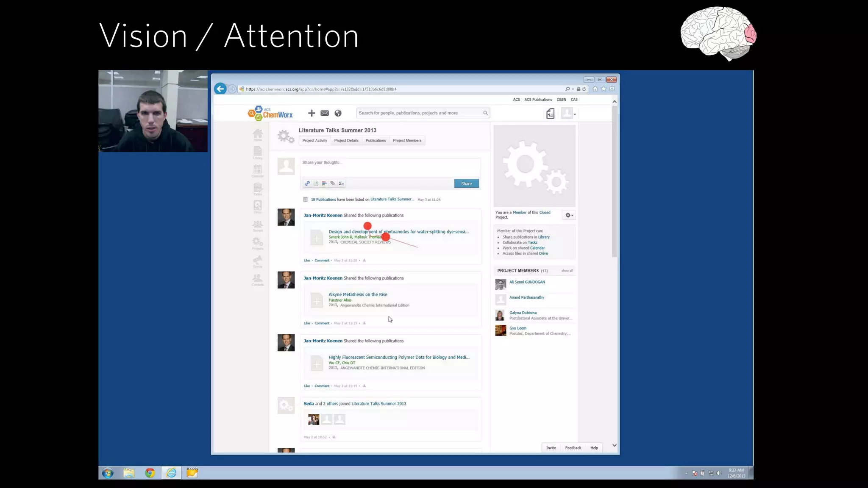Open the ACS top menu link
Viewport: 868px width, 488px height.
click(516, 100)
